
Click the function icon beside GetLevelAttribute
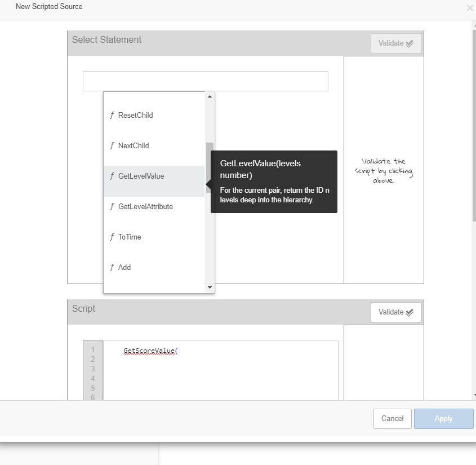(x=112, y=207)
